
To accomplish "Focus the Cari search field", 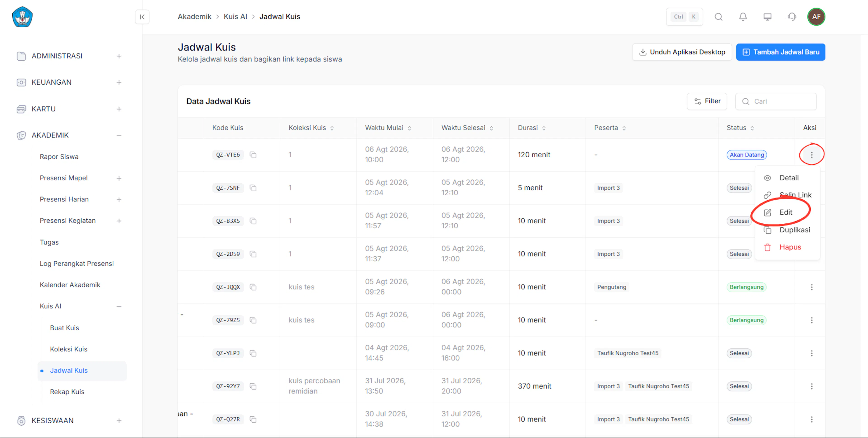I will pos(776,102).
